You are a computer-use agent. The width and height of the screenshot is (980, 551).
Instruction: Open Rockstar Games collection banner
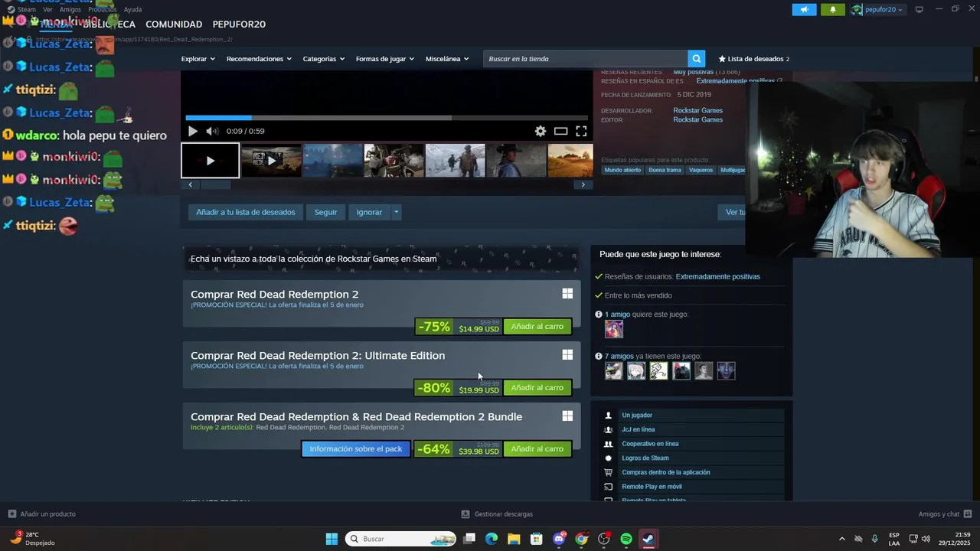(x=381, y=259)
